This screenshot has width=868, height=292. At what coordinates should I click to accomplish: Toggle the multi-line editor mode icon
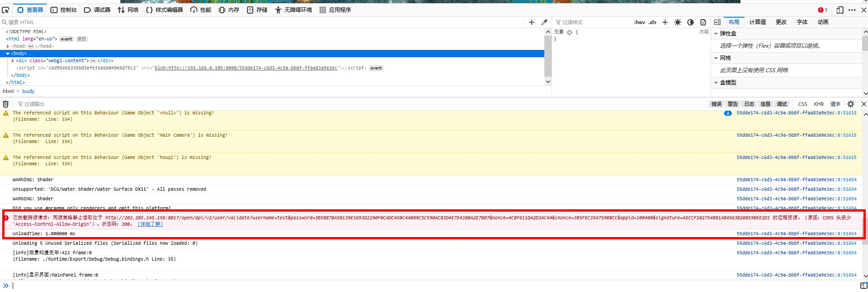(863, 285)
